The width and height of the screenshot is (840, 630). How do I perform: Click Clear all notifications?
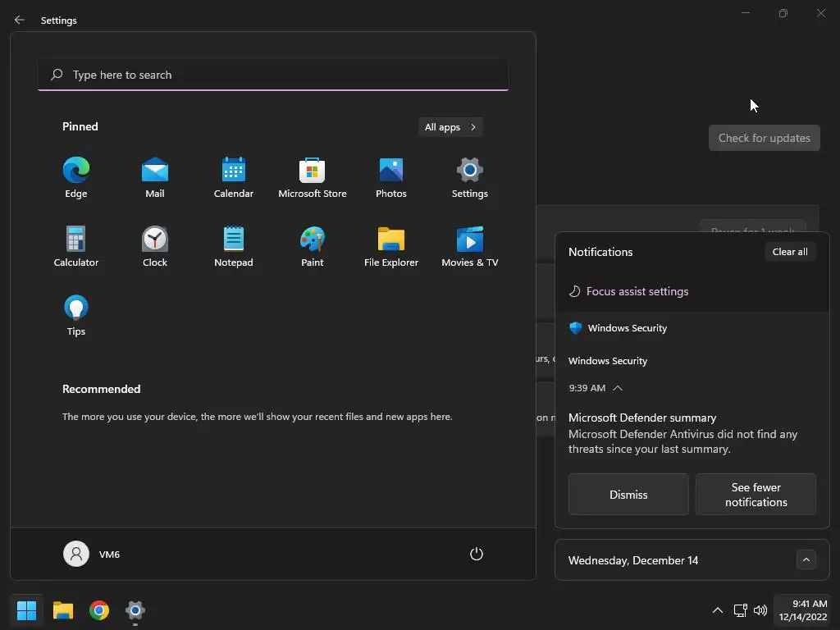pos(790,252)
